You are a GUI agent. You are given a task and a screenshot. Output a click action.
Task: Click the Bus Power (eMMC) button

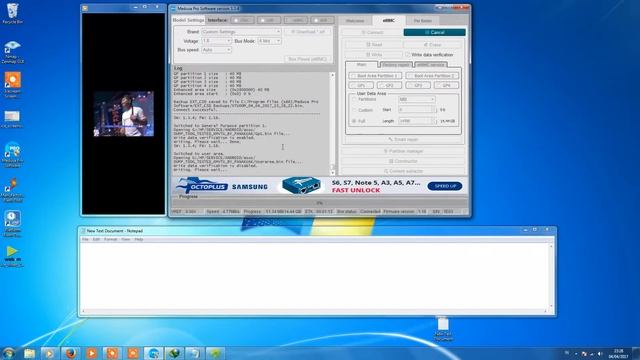pyautogui.click(x=307, y=59)
